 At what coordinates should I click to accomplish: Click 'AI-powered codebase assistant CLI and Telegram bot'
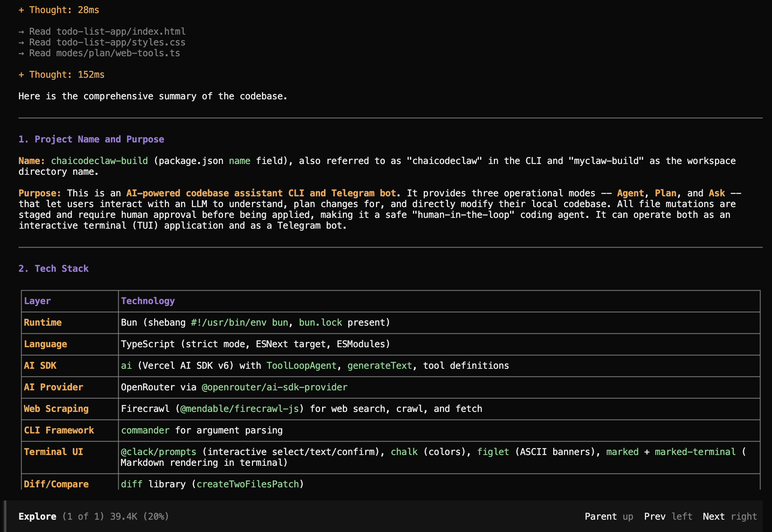[x=261, y=193]
